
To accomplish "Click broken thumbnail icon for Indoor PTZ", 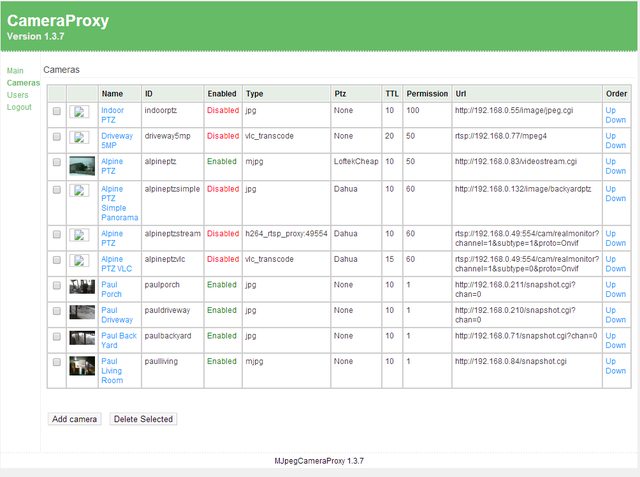I will [x=79, y=112].
